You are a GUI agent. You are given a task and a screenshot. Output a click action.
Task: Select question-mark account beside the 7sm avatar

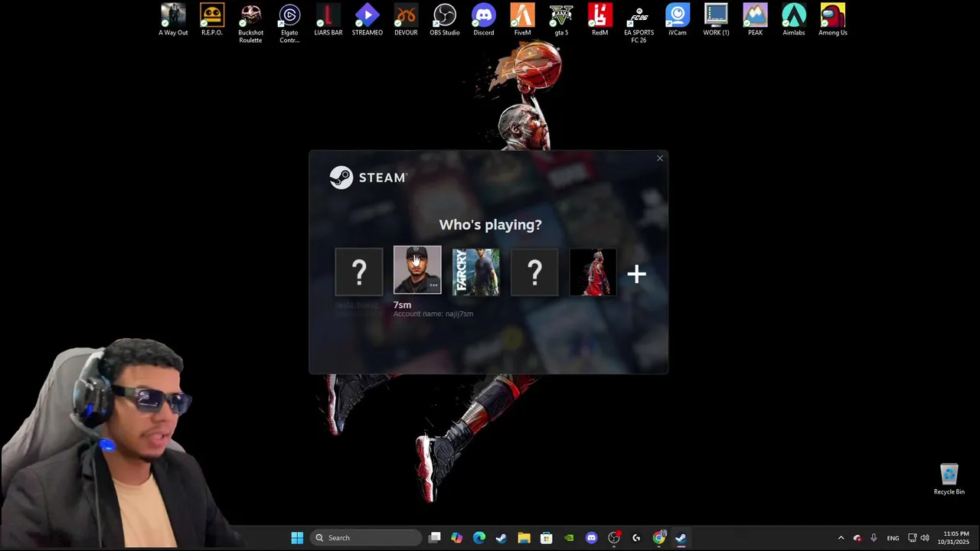pyautogui.click(x=359, y=272)
